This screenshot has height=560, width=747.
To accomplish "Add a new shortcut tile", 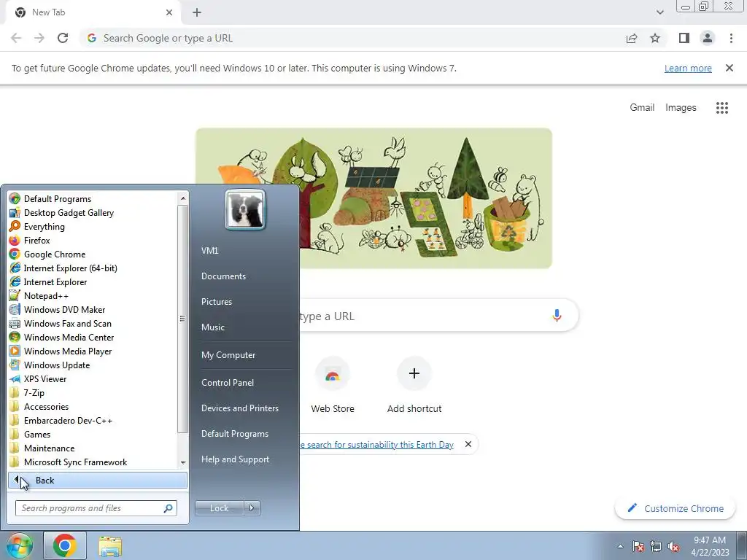I will click(414, 386).
